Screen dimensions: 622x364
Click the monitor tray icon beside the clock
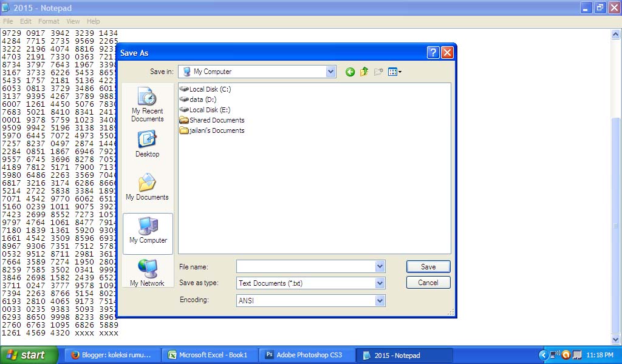click(577, 355)
